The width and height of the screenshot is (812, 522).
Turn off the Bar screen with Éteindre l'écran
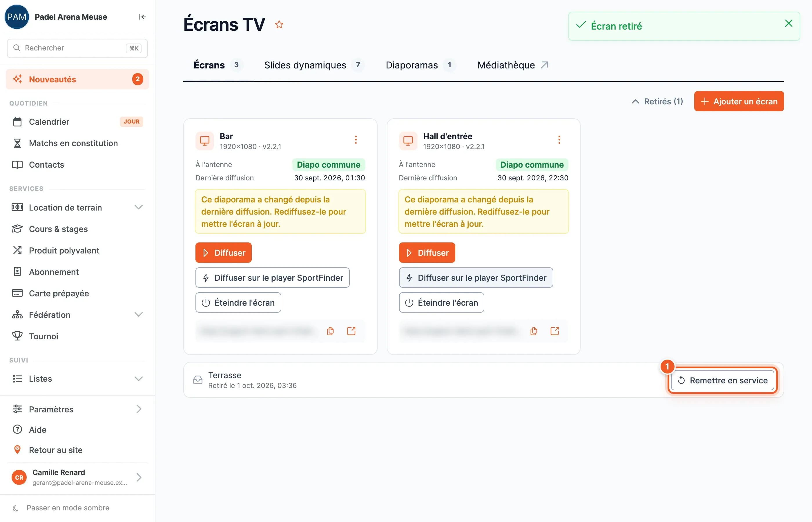(238, 302)
